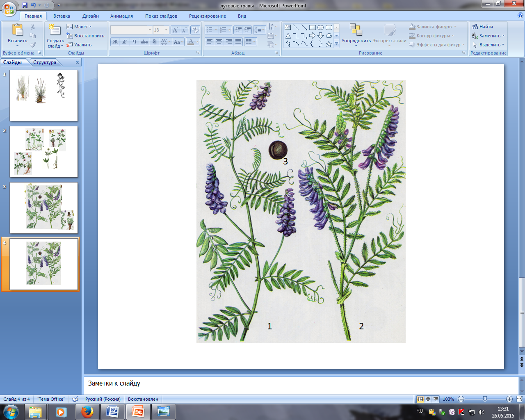Select the oval shape in gallery
The image size is (525, 420).
pyautogui.click(x=321, y=27)
